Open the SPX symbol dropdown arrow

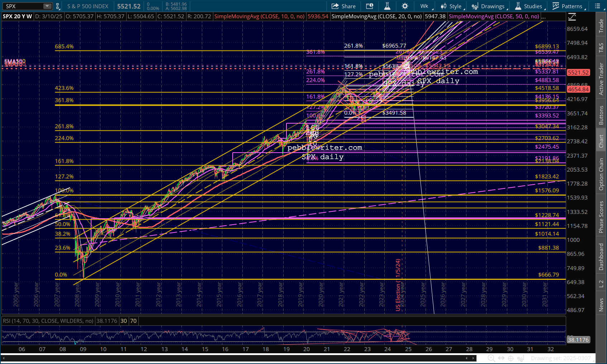click(x=47, y=6)
